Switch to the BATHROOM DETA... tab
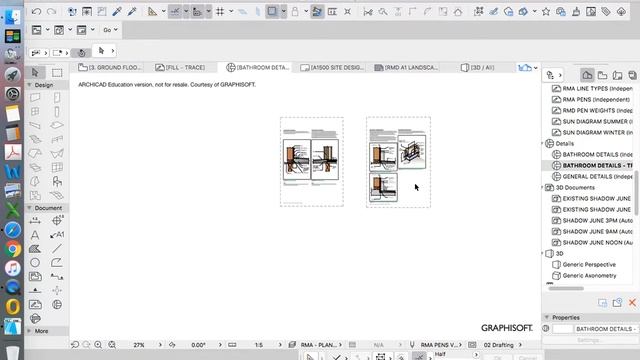This screenshot has height=360, width=640. click(258, 67)
